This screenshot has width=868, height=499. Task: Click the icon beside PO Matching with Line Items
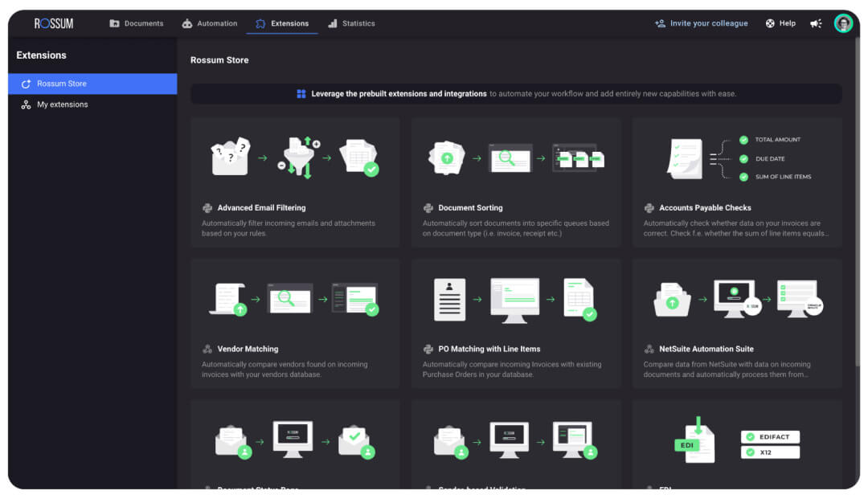coord(428,349)
